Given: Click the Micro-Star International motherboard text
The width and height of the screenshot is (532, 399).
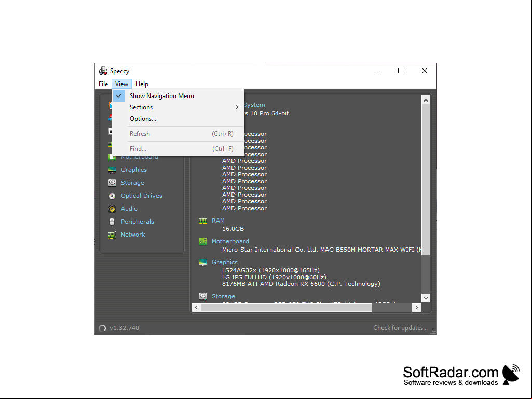Looking at the screenshot, I should coord(322,250).
